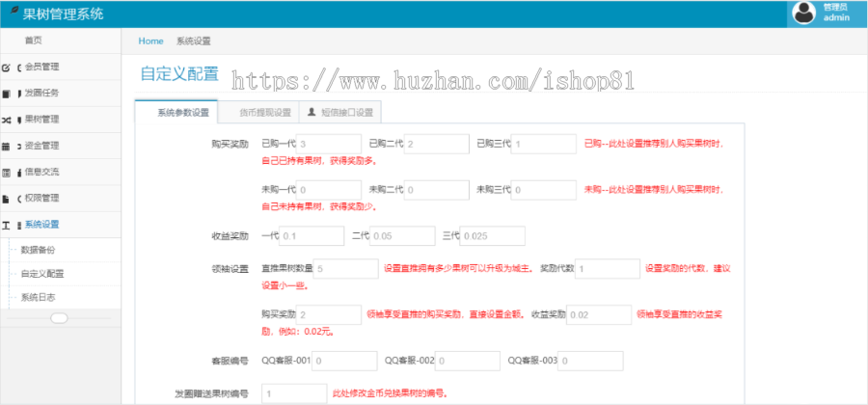868x405 pixels.
Task: Click the 信息交流 sidebar icon
Action: coord(6,173)
